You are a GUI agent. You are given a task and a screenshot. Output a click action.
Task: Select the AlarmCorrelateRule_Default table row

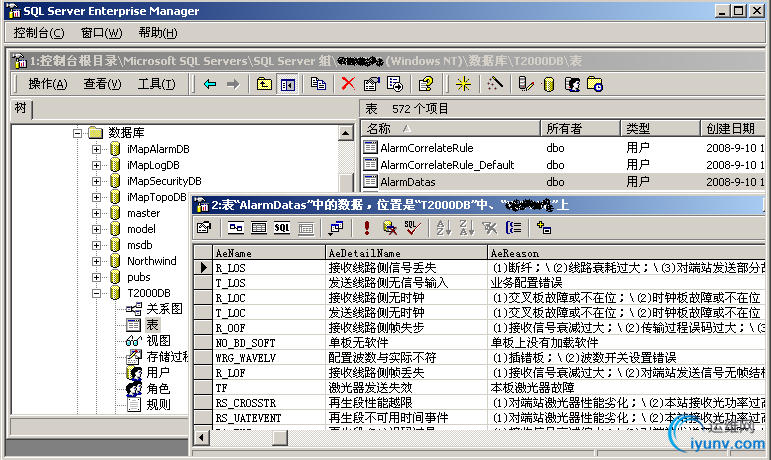(x=563, y=165)
